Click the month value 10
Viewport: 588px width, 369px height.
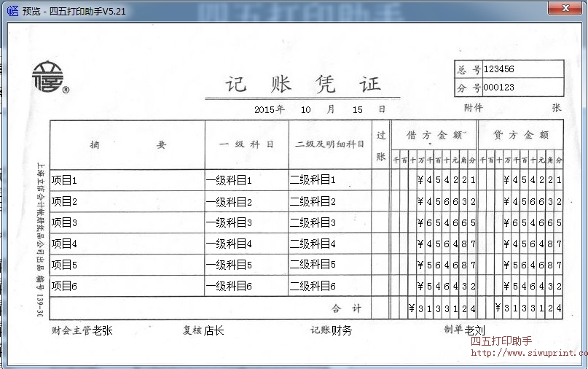(305, 109)
